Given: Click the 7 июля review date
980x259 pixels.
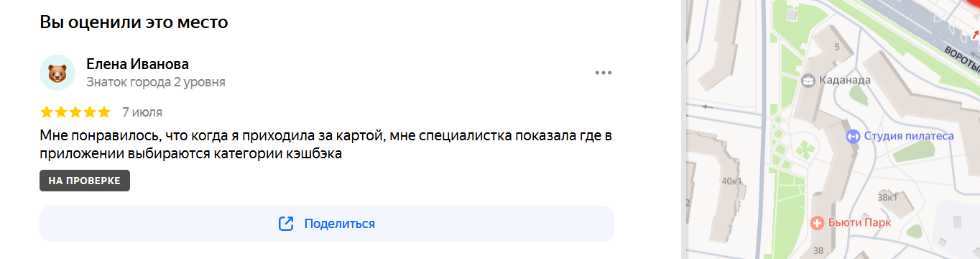Looking at the screenshot, I should coord(142,112).
